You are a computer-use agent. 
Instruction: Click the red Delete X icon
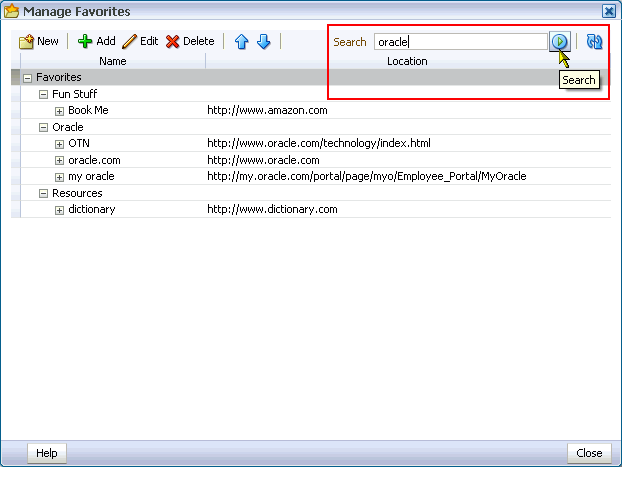(x=173, y=41)
